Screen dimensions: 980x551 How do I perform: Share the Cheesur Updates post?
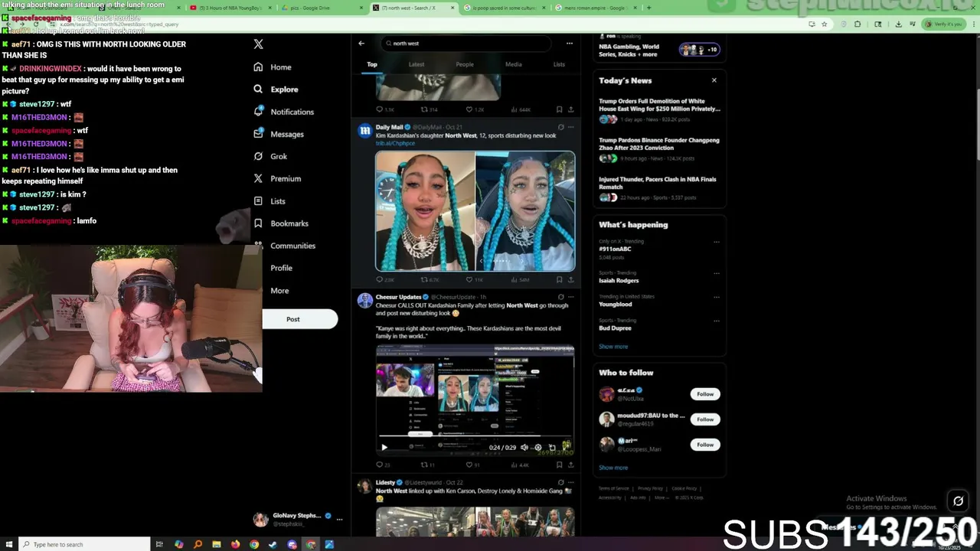click(570, 465)
